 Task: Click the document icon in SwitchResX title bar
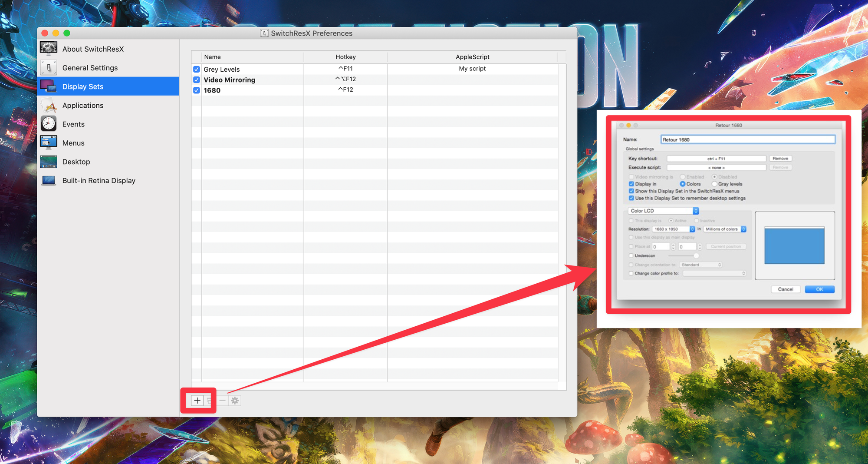click(x=264, y=33)
